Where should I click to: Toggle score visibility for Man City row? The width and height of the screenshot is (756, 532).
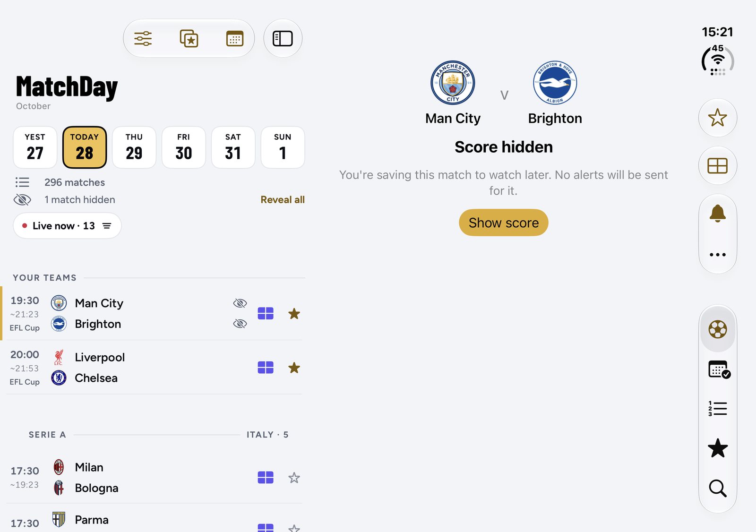240,303
